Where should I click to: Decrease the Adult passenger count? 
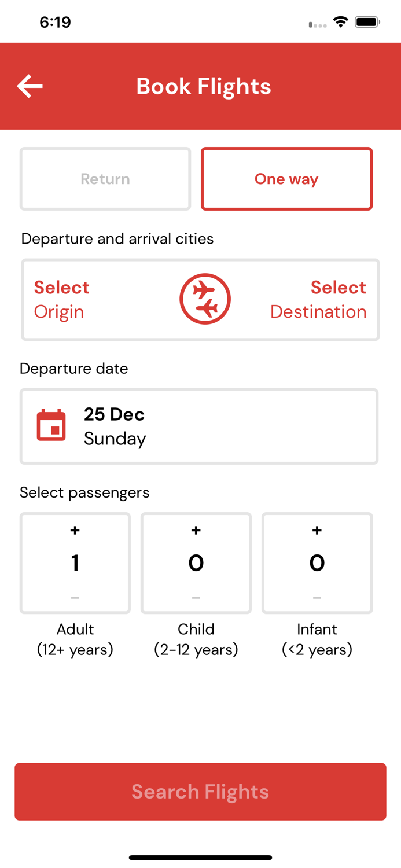[x=75, y=598]
